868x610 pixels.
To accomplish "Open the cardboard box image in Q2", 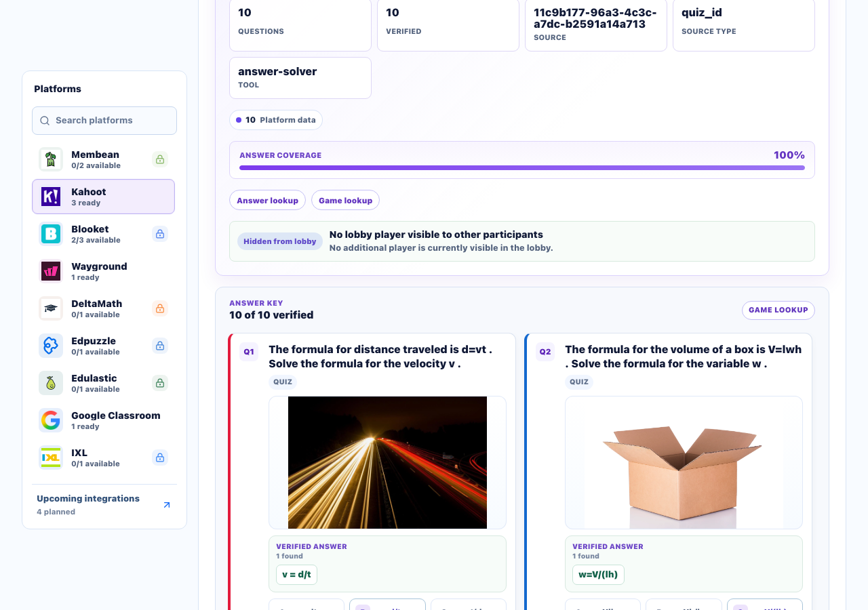I will [684, 462].
